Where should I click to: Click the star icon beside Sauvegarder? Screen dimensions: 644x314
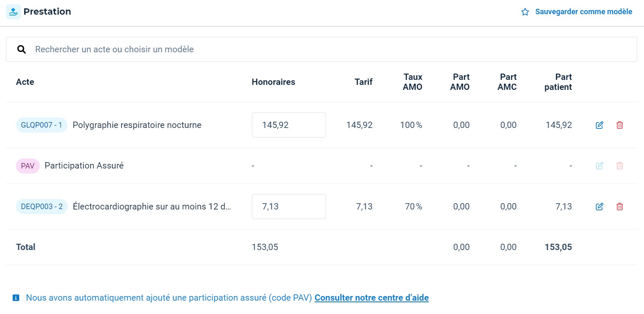tap(525, 12)
